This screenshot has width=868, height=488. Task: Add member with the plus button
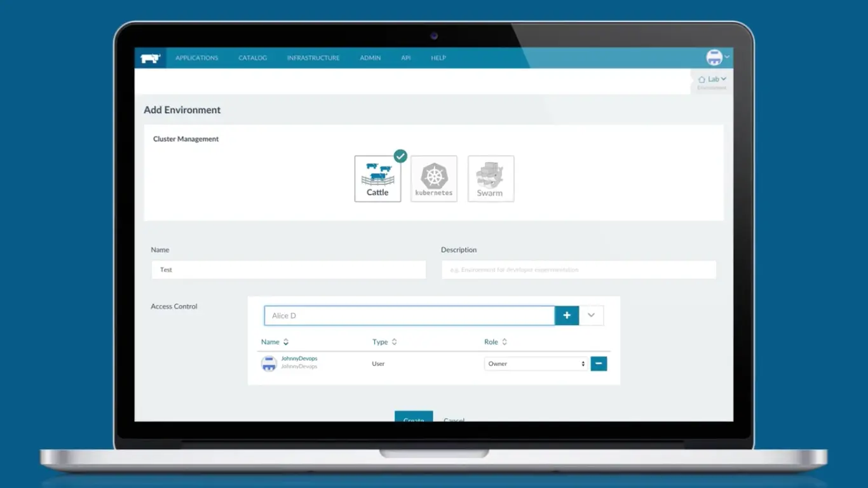click(567, 316)
